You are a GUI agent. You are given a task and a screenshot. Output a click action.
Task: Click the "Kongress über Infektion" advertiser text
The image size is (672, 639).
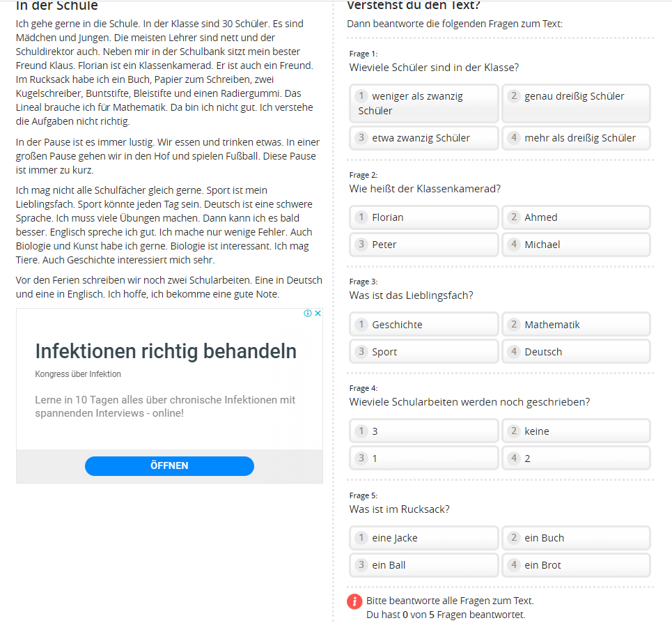(78, 374)
